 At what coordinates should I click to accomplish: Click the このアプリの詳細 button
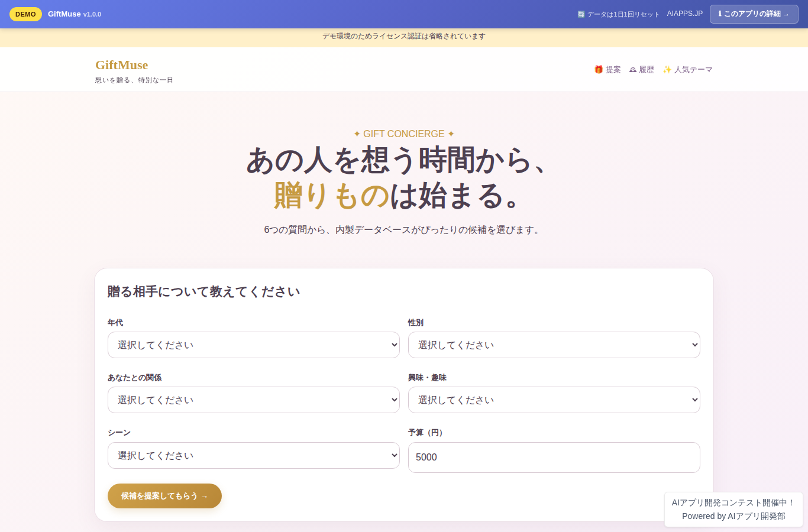pos(754,14)
